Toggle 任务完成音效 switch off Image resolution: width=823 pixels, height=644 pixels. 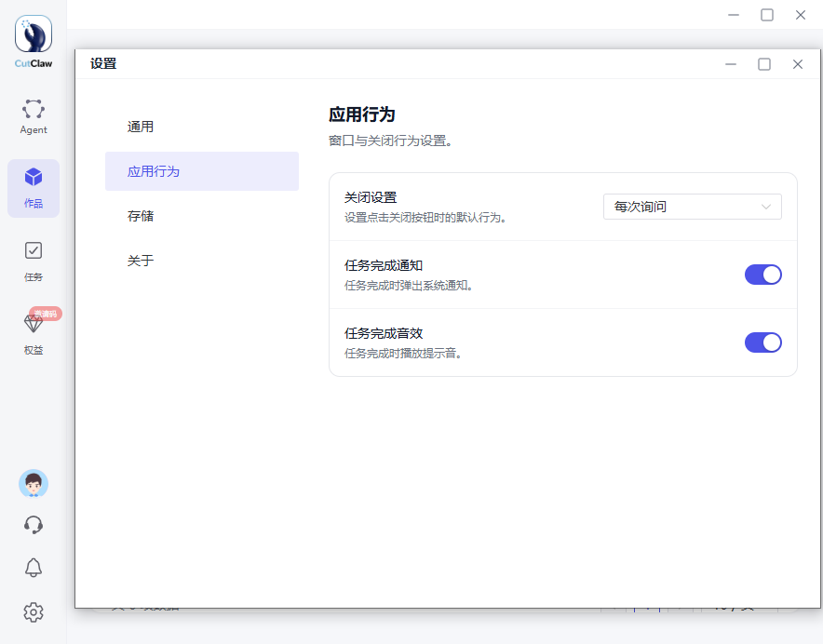(763, 342)
